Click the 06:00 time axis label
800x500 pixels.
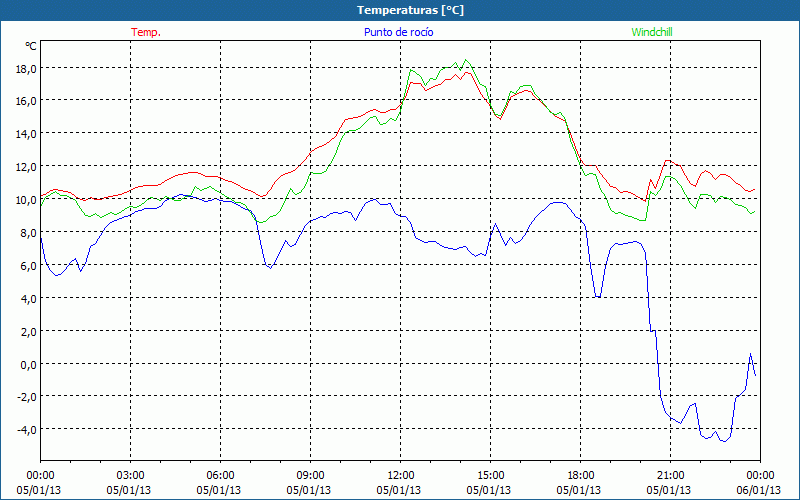(x=220, y=476)
